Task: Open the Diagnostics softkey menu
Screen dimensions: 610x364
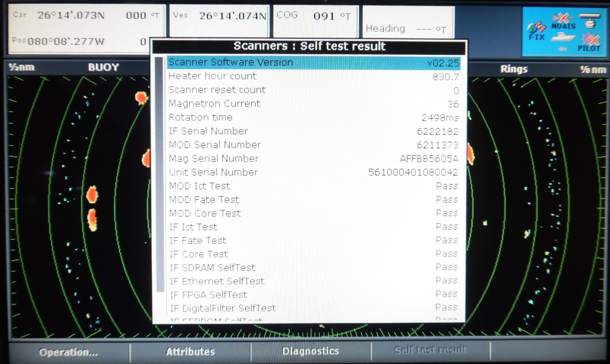Action: (x=310, y=351)
